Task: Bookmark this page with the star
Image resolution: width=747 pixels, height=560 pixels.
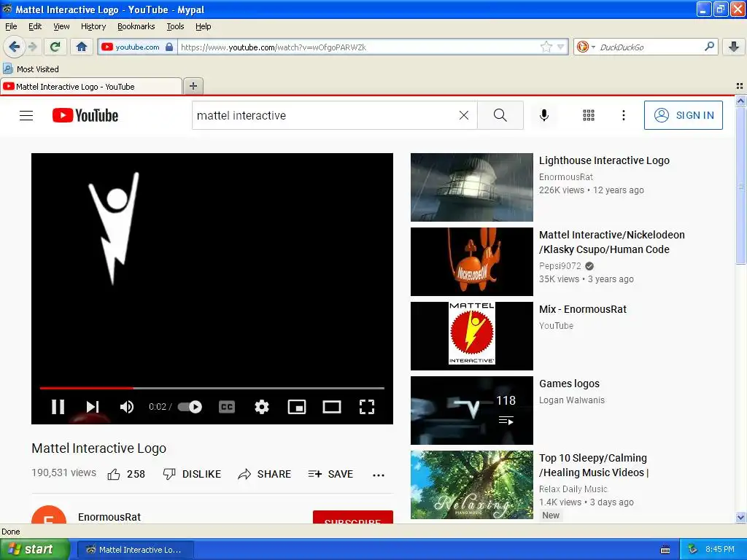Action: [546, 47]
